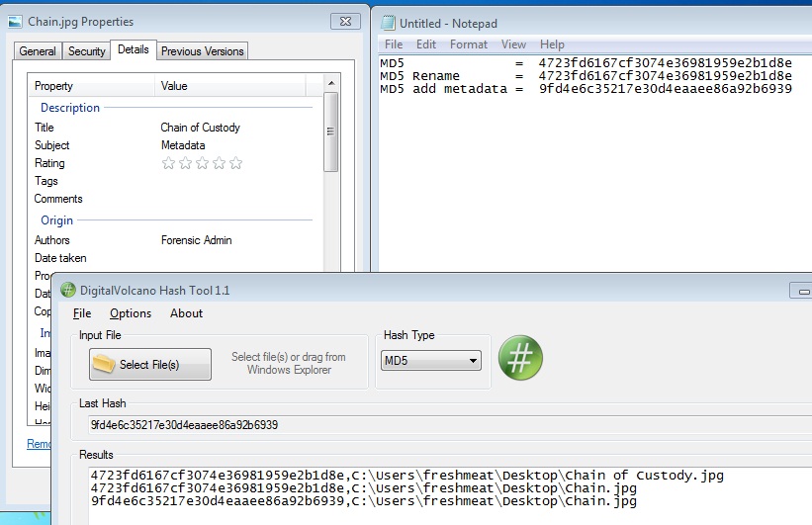Click the Last Hash field
The height and width of the screenshot is (525, 812).
[449, 425]
